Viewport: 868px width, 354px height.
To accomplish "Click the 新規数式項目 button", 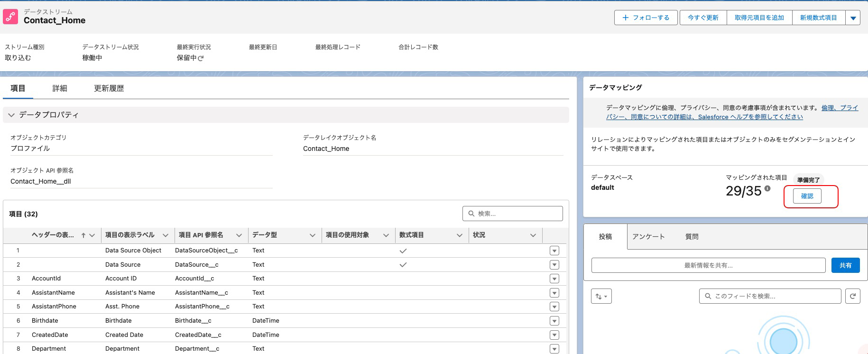I will (819, 18).
